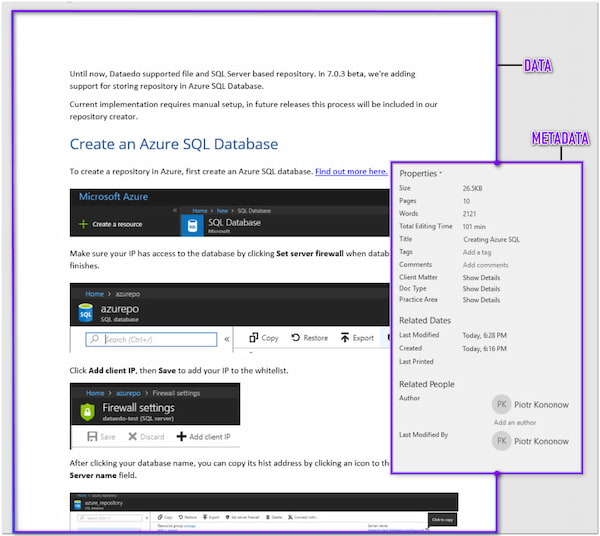Click the Firewall settings shield icon
The height and width of the screenshot is (536, 600).
click(x=87, y=411)
